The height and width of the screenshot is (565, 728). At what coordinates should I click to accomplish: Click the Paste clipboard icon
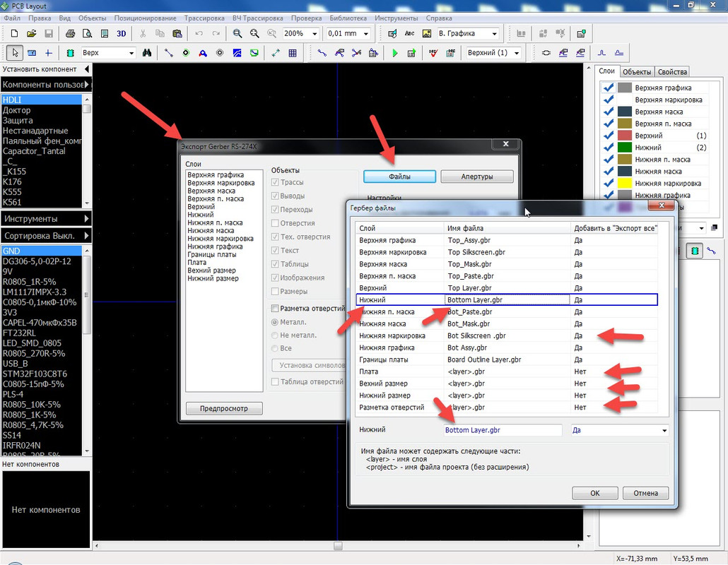[177, 33]
